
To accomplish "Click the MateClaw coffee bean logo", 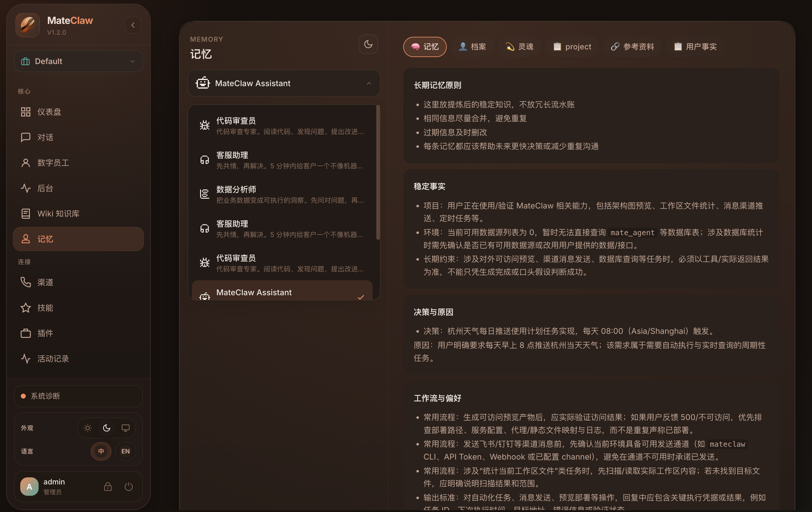I will (x=28, y=25).
